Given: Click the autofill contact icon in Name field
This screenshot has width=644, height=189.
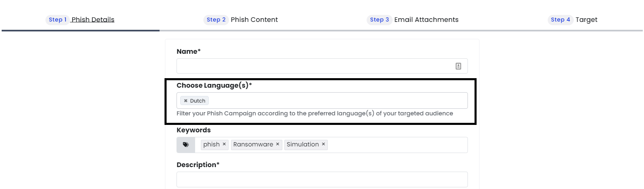Looking at the screenshot, I should coord(458,66).
